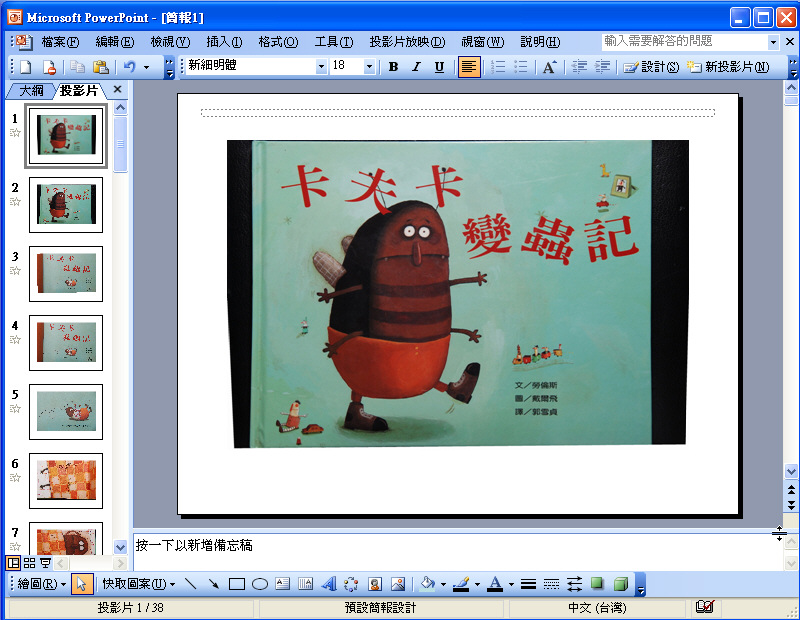Toggle bold formatting
Image resolution: width=800 pixels, height=620 pixels.
[393, 67]
